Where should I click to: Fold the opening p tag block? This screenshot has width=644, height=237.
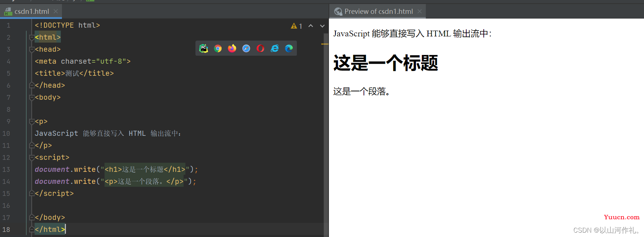click(x=32, y=121)
